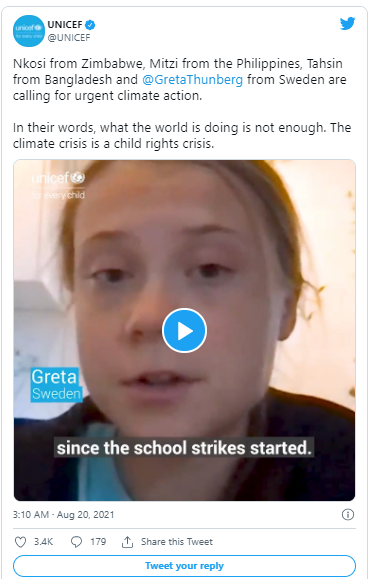Open the UNICEF display name
This screenshot has height=579, width=373.
[65, 25]
